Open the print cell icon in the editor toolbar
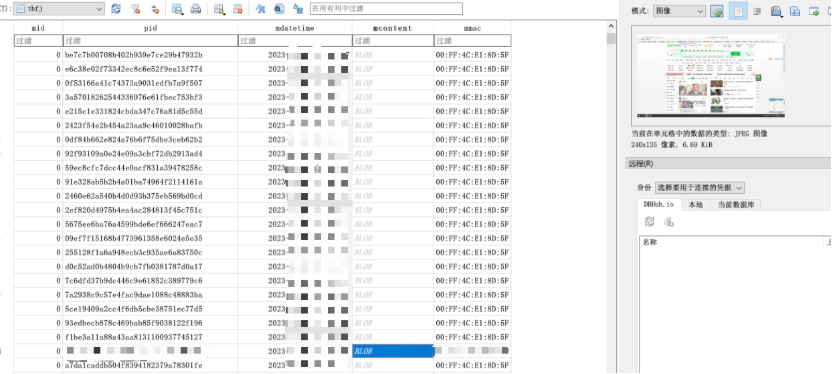Image resolution: width=832 pixels, height=374 pixels. point(776,11)
